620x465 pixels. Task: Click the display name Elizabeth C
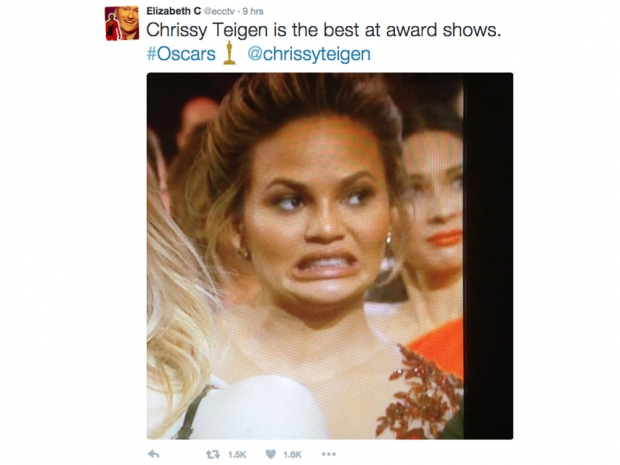[x=174, y=11]
